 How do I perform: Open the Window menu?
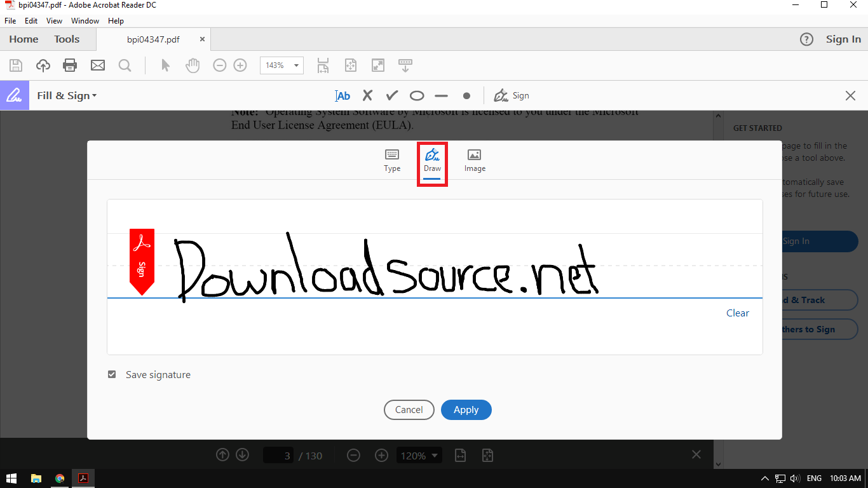coord(85,21)
